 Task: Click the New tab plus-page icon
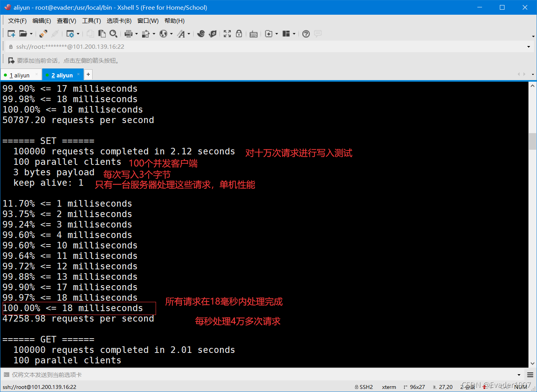tap(269, 34)
